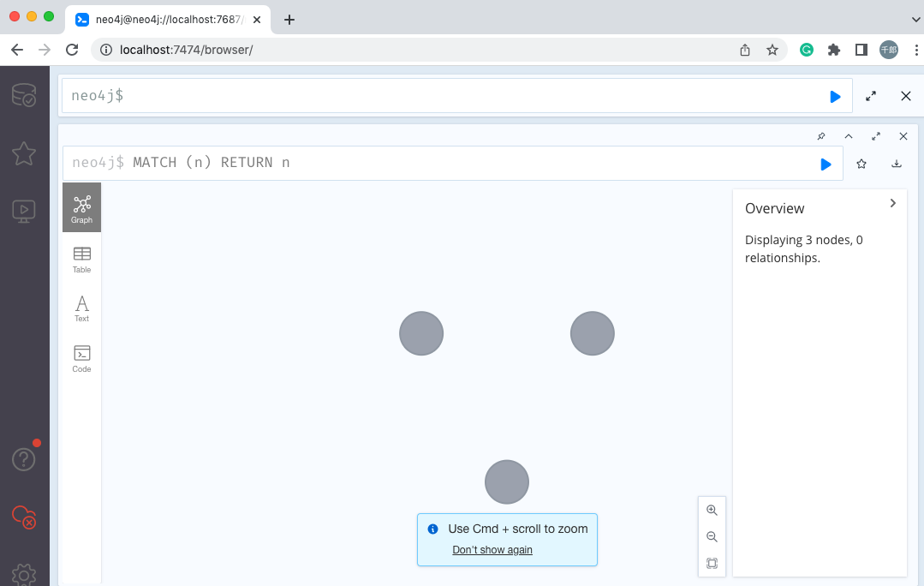Run query in the top editor
The height and width of the screenshot is (586, 924).
pos(835,97)
